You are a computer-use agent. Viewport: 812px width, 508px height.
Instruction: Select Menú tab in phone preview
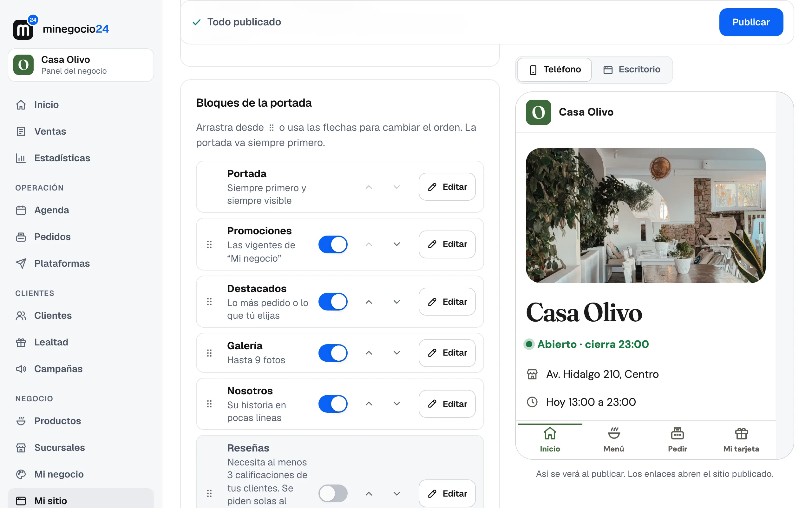pos(614,439)
